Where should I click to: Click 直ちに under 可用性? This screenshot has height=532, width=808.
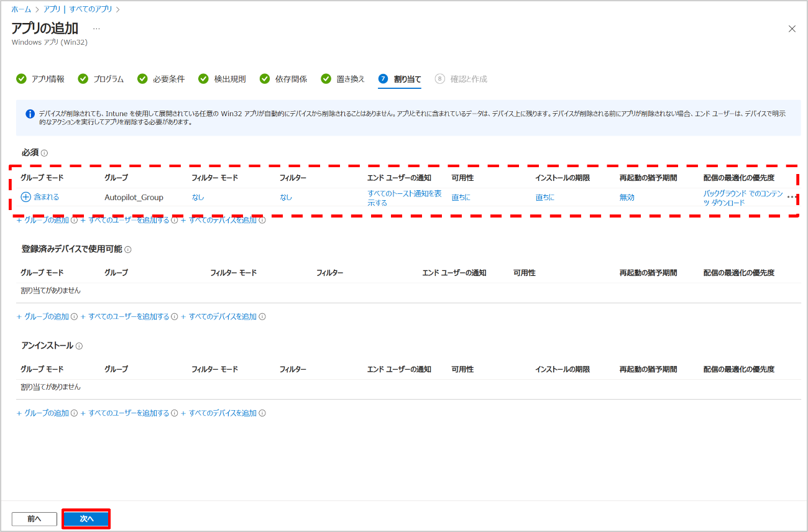tap(461, 197)
